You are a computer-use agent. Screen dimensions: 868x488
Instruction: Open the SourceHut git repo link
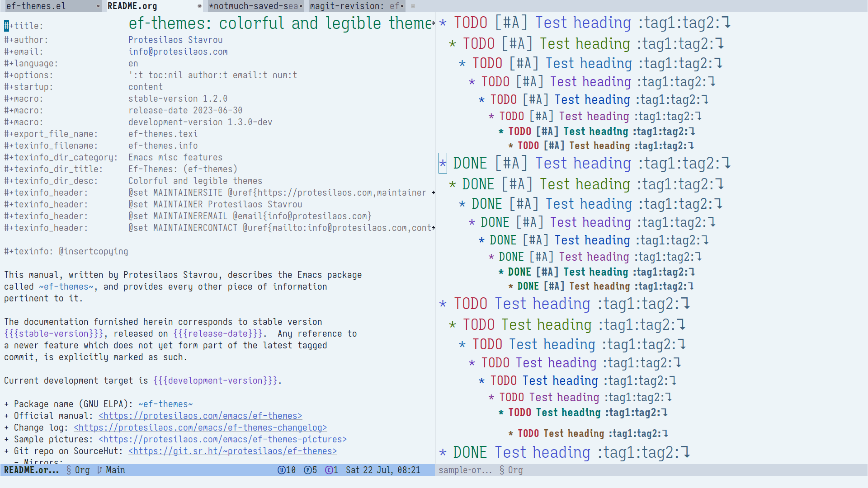(x=233, y=451)
